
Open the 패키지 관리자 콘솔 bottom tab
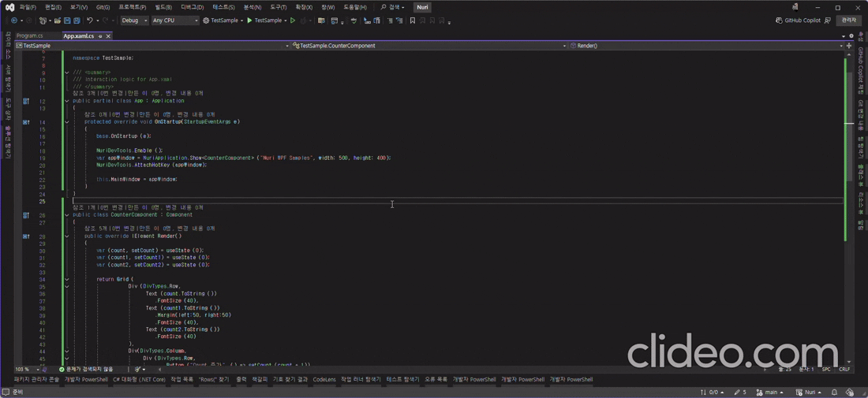click(x=36, y=380)
